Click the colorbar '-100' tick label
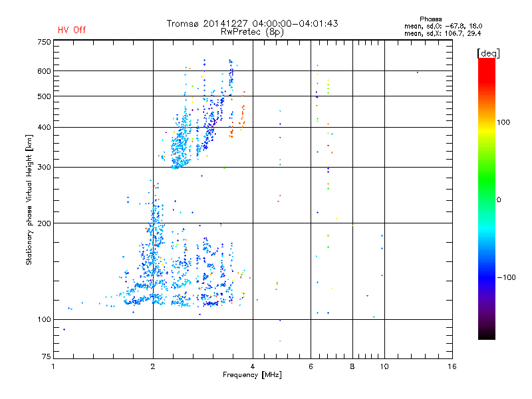The height and width of the screenshot is (399, 532). point(506,277)
